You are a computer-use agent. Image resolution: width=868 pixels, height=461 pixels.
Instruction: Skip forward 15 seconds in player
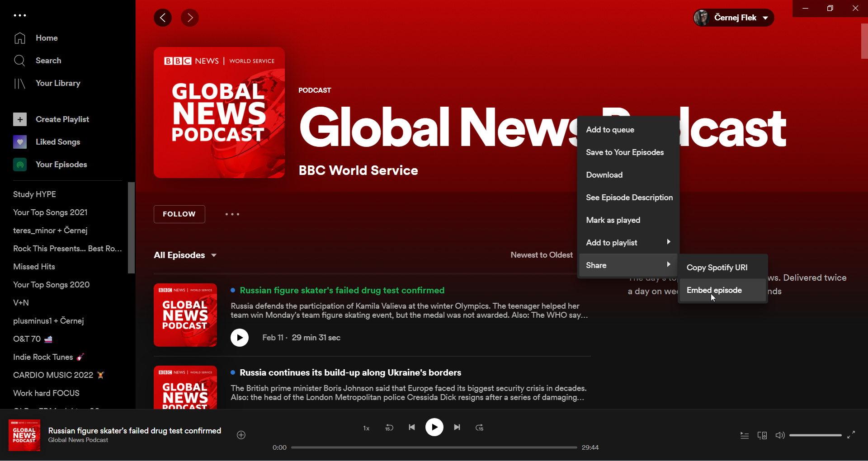(x=480, y=428)
